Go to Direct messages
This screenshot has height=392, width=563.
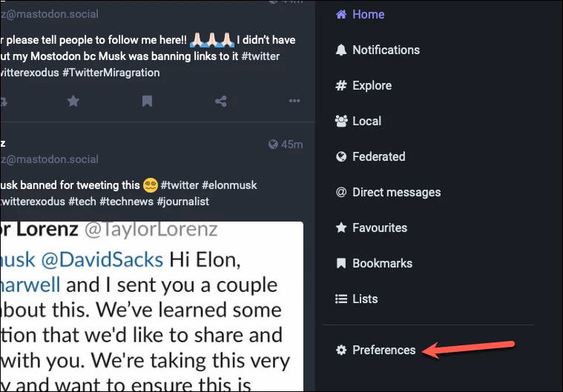pos(388,192)
